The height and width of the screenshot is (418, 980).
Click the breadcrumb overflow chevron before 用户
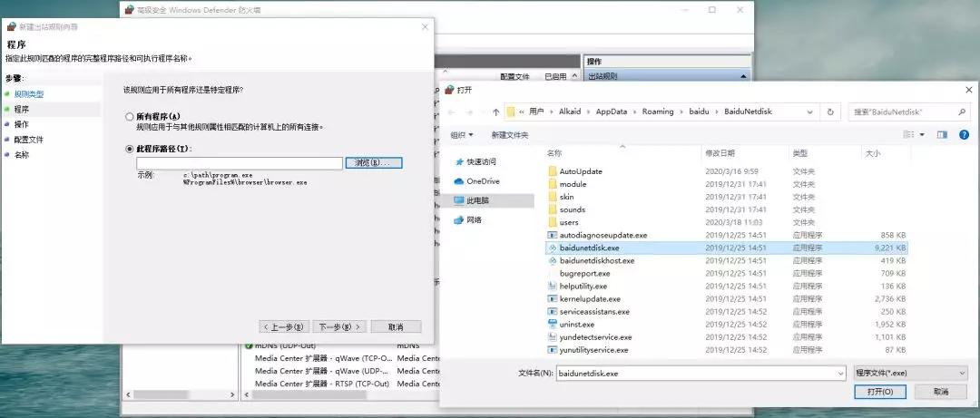coord(521,112)
